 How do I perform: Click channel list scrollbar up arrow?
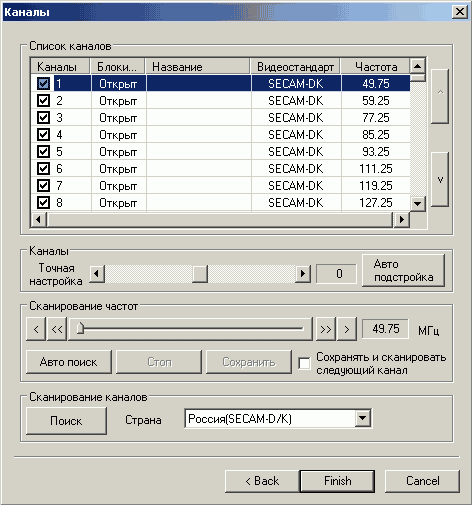[417, 66]
